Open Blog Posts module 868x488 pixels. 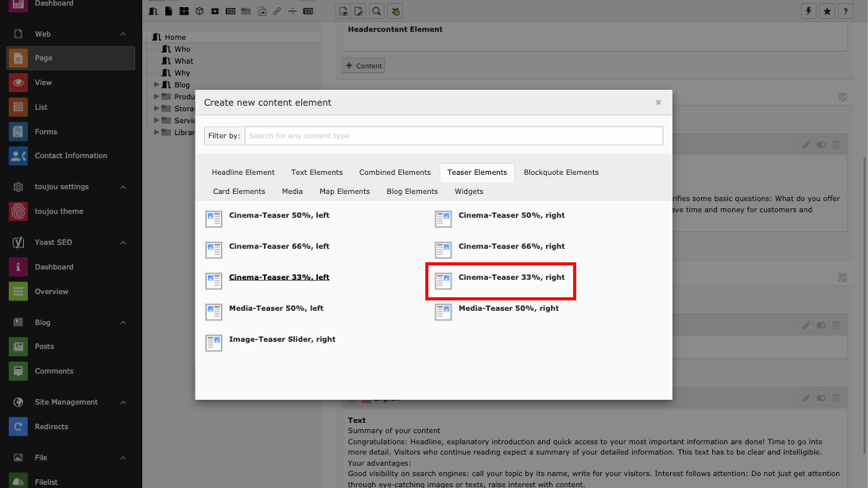point(44,347)
